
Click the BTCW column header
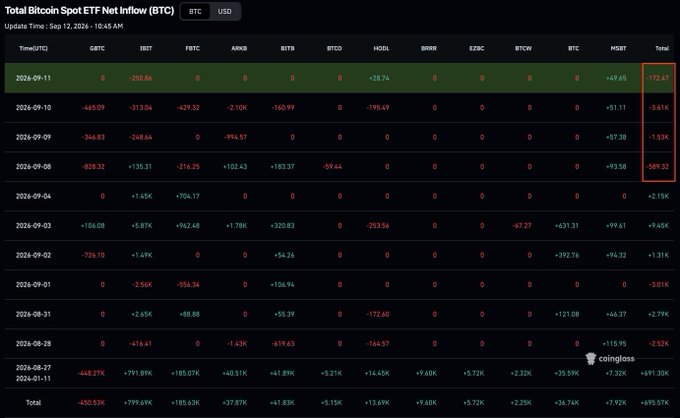pos(523,48)
